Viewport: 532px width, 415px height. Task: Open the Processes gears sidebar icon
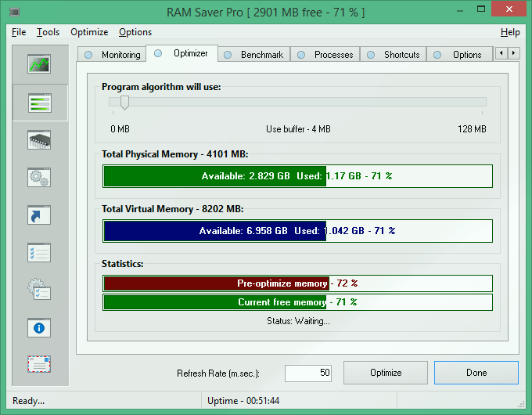[39, 177]
